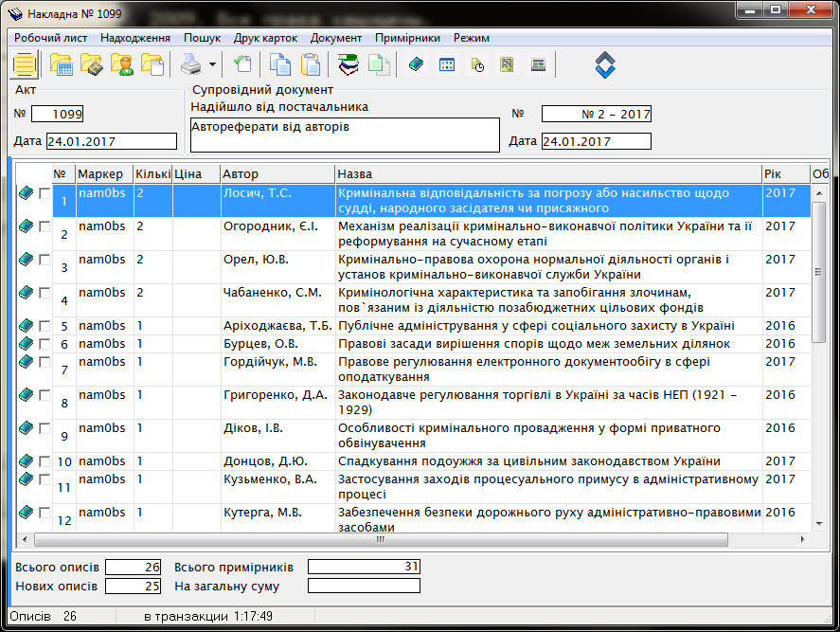Screen dimensions: 840x632
Task: Open the printer dropdown arrow
Action: pyautogui.click(x=212, y=65)
